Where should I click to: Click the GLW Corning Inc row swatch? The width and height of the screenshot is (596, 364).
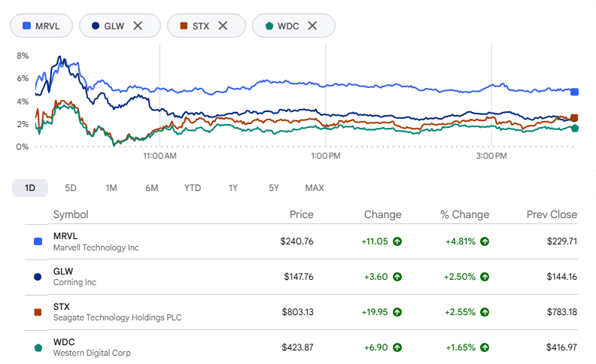point(38,277)
